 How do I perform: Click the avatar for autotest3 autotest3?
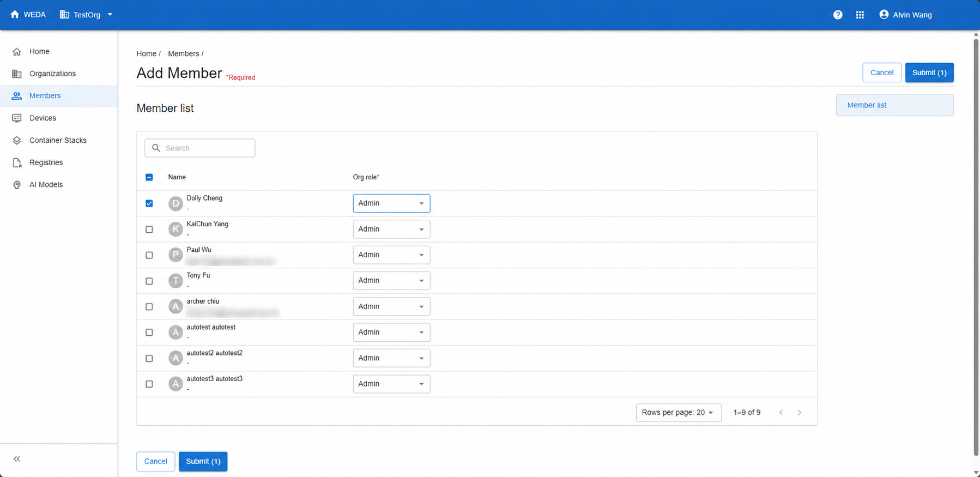pos(176,384)
